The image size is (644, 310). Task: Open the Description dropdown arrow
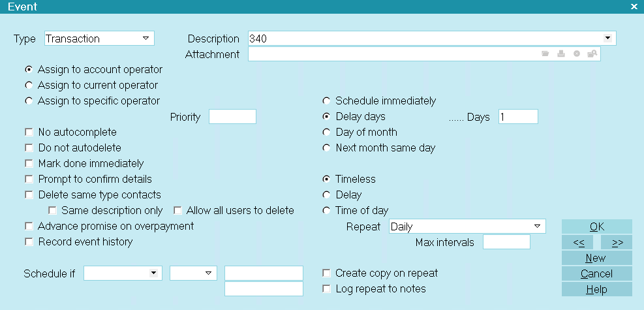[x=607, y=39]
